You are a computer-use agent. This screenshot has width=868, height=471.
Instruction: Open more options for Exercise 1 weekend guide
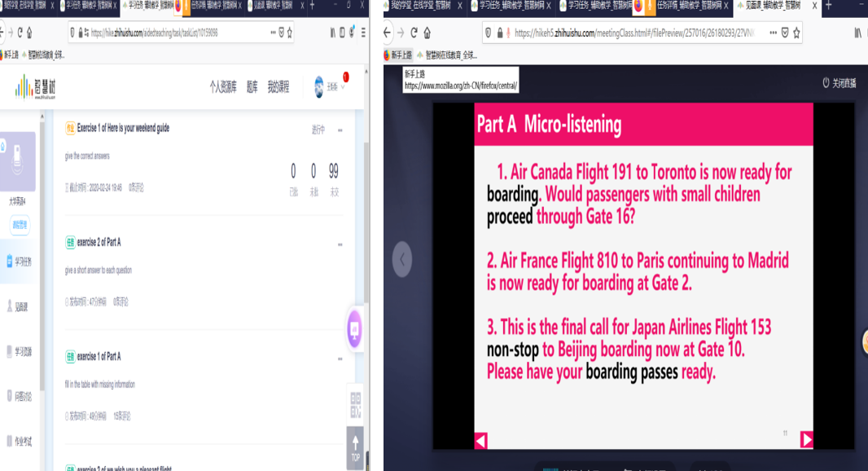340,130
